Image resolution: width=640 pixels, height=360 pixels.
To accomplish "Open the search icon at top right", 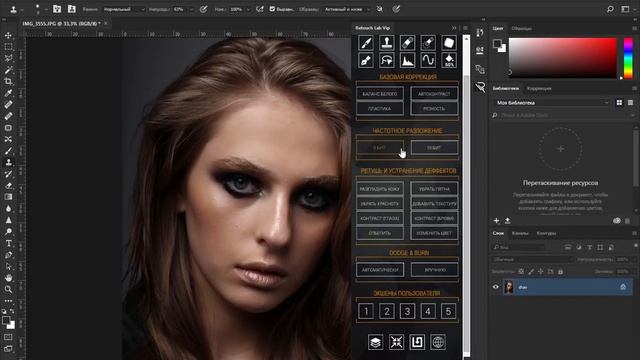I will pos(610,9).
